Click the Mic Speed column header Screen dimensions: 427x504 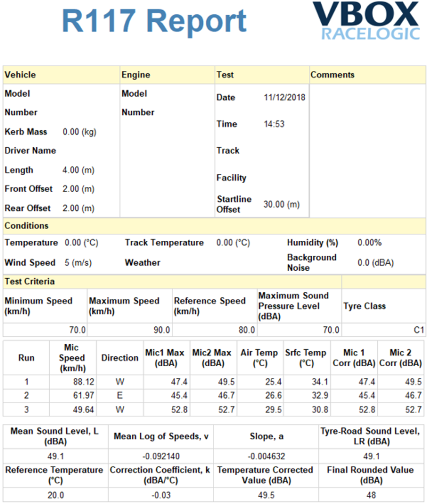click(x=72, y=358)
